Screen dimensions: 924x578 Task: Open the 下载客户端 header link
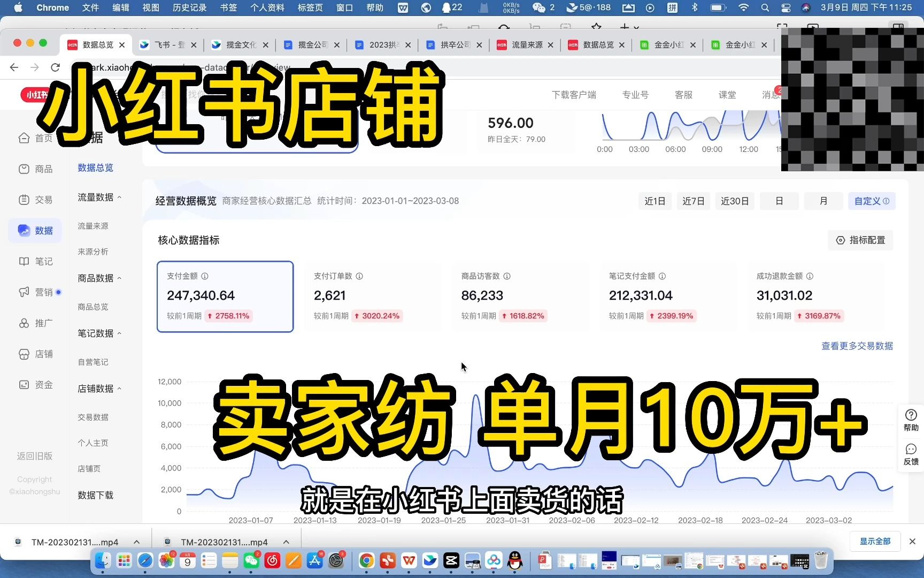pos(574,95)
